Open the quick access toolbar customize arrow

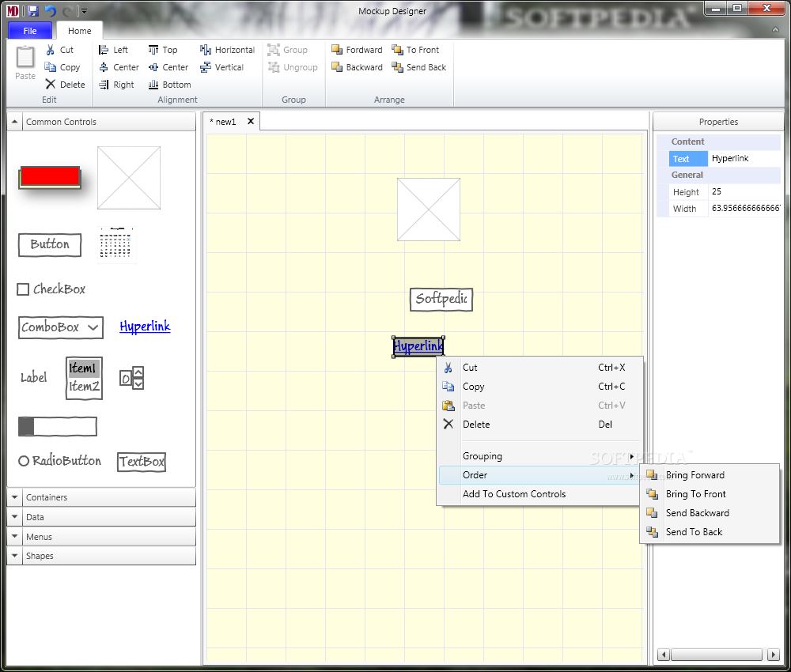click(x=84, y=10)
